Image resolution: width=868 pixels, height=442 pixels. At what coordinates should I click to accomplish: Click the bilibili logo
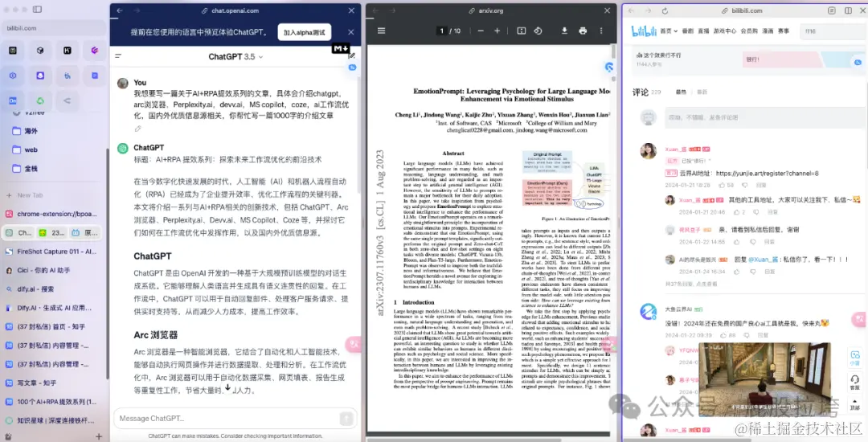point(644,31)
